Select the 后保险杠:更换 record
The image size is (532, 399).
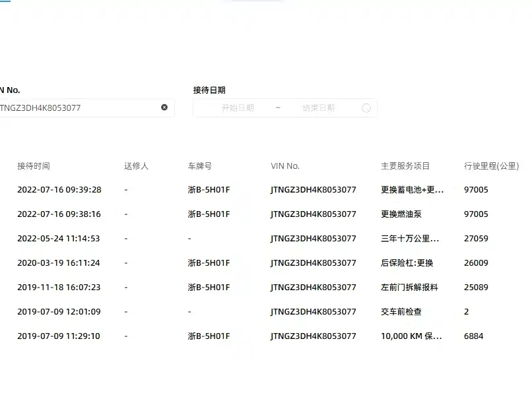point(407,263)
